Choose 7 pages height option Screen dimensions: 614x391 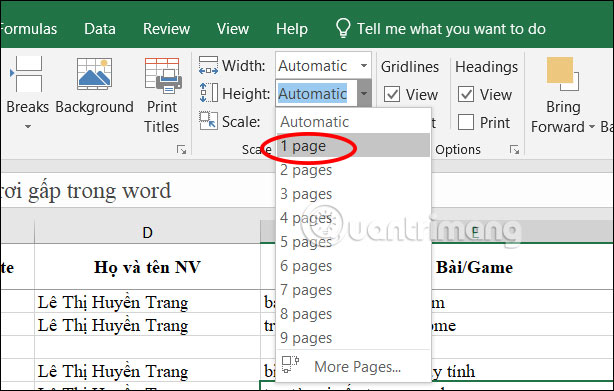pyautogui.click(x=353, y=290)
